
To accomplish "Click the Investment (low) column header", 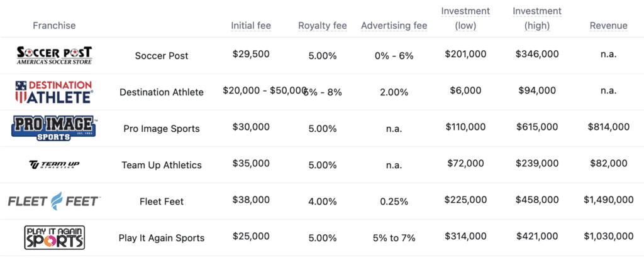I will pyautogui.click(x=466, y=18).
